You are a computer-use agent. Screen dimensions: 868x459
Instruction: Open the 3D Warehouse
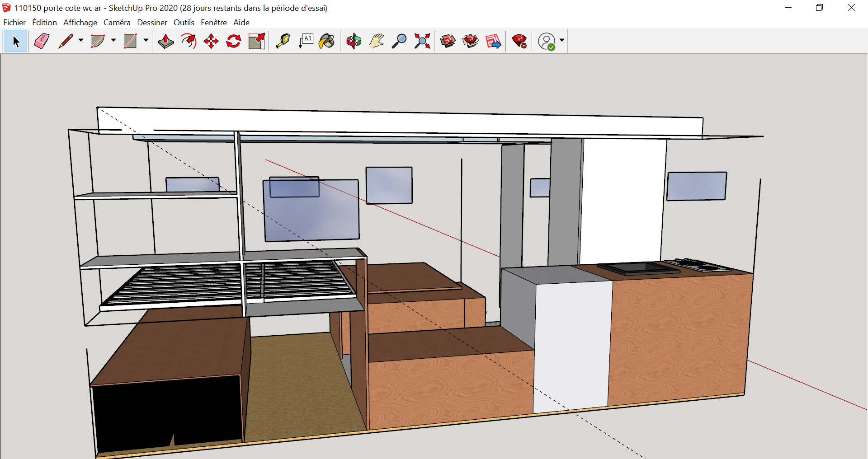pyautogui.click(x=448, y=41)
